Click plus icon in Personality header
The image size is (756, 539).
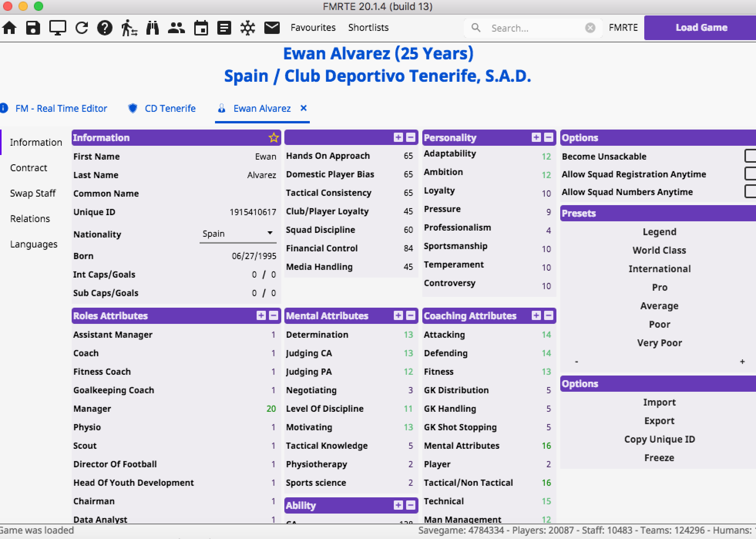(x=536, y=137)
